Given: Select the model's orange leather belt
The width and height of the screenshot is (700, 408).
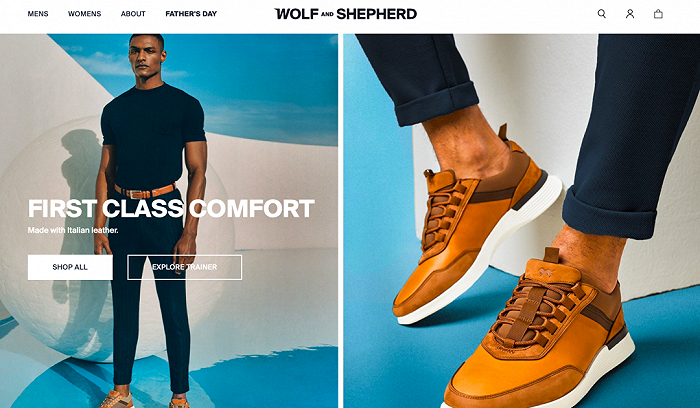Looking at the screenshot, I should [145, 191].
